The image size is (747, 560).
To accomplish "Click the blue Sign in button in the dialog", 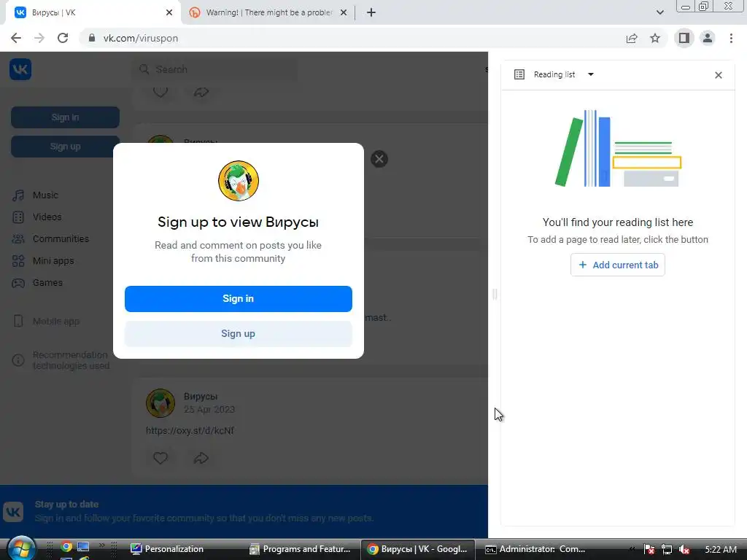I will pos(239,298).
